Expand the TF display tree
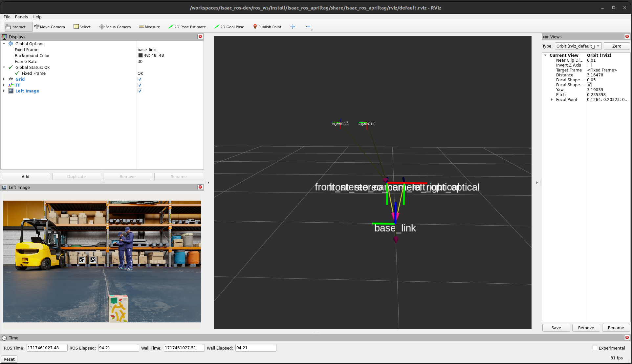 (x=4, y=85)
